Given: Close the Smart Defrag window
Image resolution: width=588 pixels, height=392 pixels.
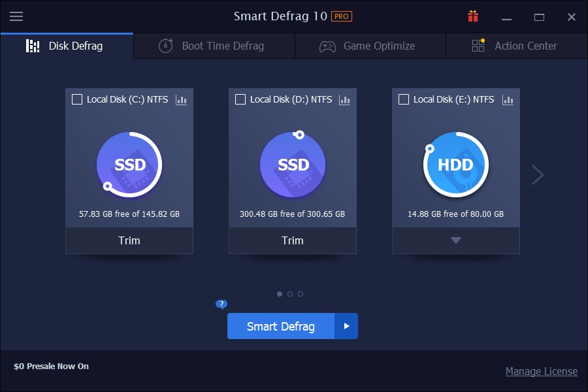Looking at the screenshot, I should [x=572, y=17].
